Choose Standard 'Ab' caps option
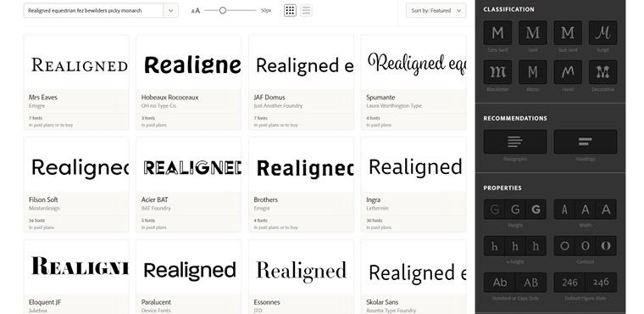Screen dimensions: 644x314 coord(499,283)
